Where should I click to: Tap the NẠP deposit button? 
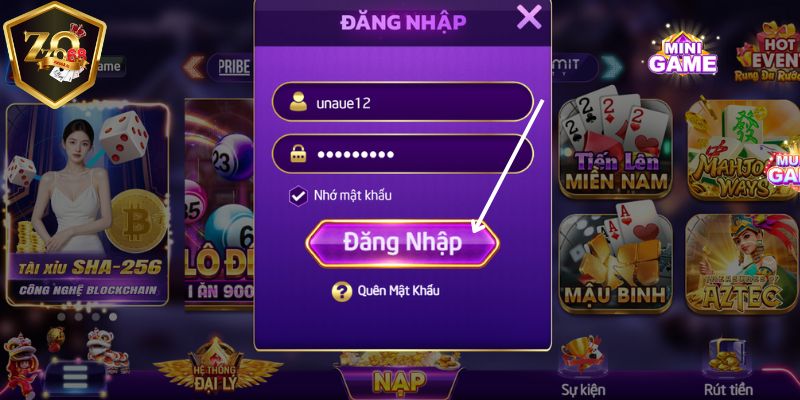pos(399,379)
